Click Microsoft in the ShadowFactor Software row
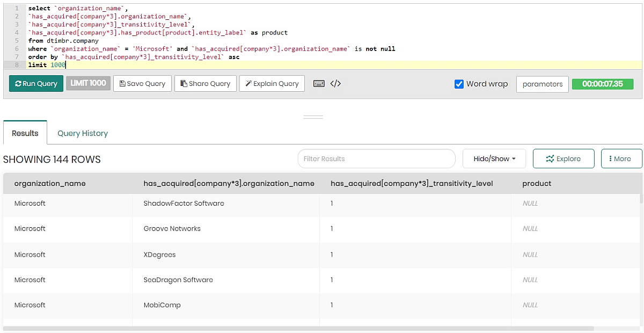The width and height of the screenshot is (644, 333). pos(30,204)
